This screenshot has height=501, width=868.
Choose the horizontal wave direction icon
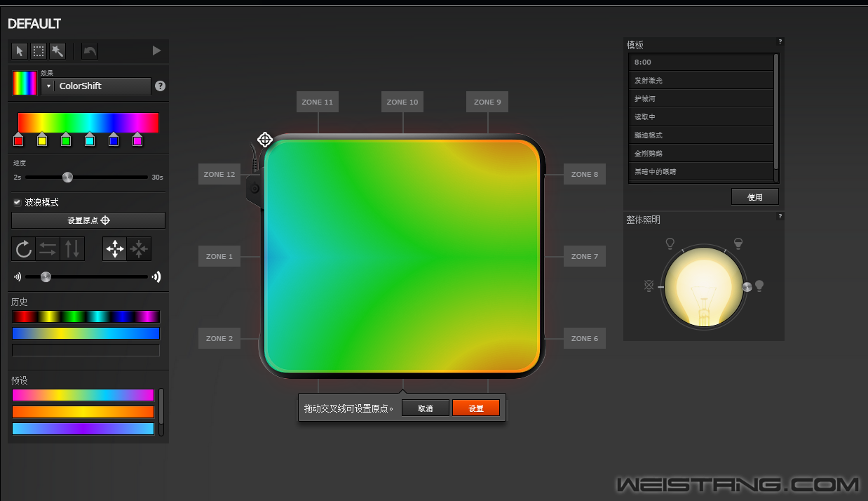coord(48,249)
